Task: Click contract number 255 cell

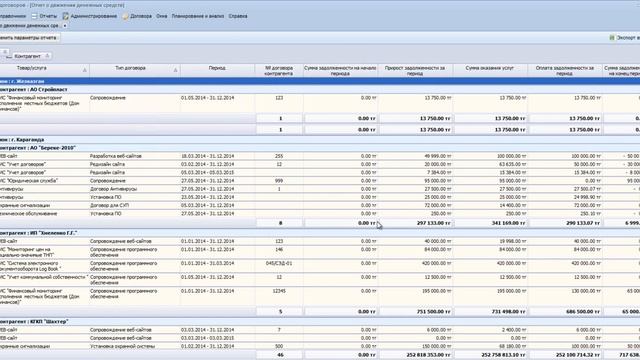Action: (279, 156)
